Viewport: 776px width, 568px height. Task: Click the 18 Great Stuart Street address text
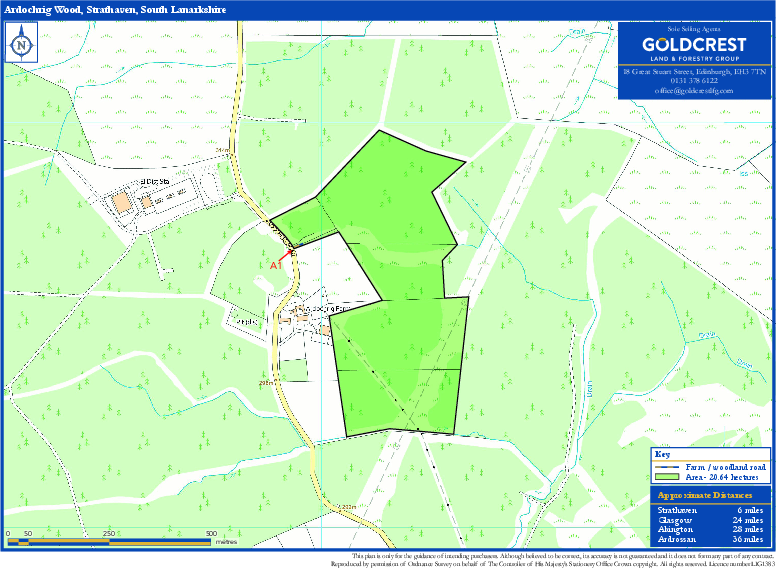point(694,72)
